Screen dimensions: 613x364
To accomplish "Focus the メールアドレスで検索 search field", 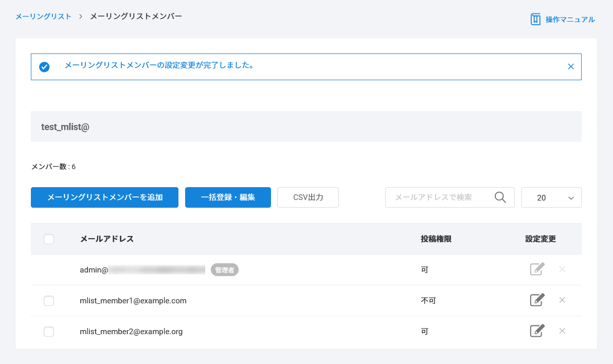I will [437, 197].
